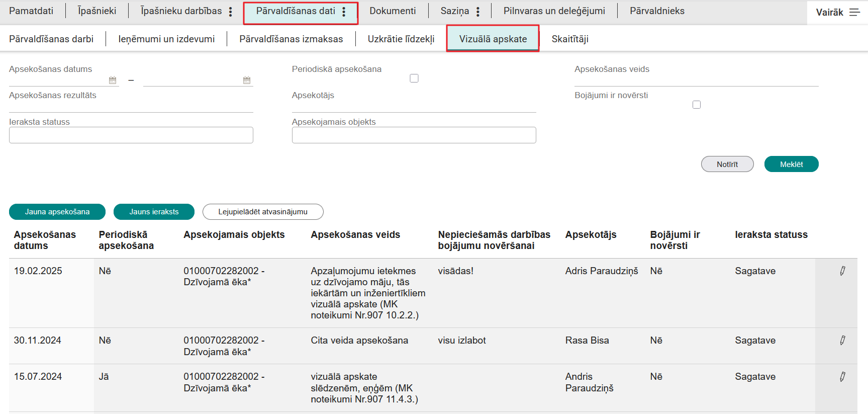Switch to the Pamatdati tab
The width and height of the screenshot is (868, 414).
pos(31,11)
